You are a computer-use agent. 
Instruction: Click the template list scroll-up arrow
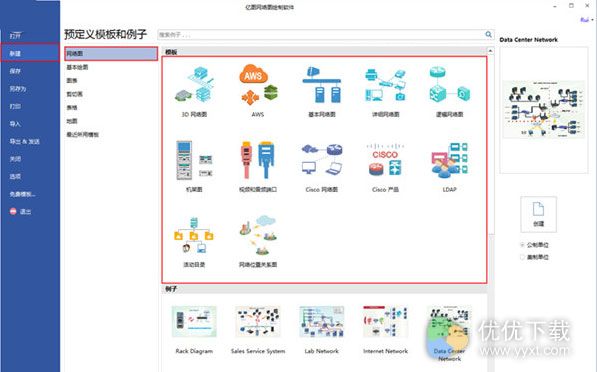(490, 51)
